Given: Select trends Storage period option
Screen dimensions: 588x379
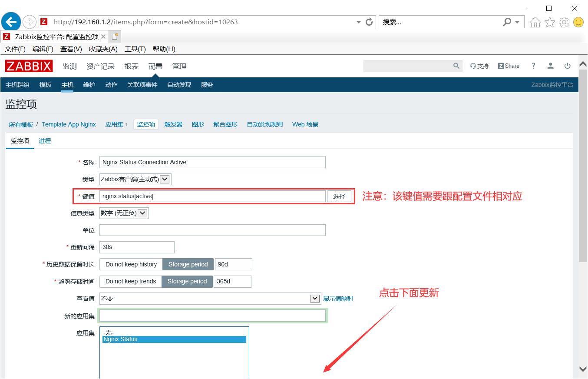Looking at the screenshot, I should pyautogui.click(x=187, y=281).
